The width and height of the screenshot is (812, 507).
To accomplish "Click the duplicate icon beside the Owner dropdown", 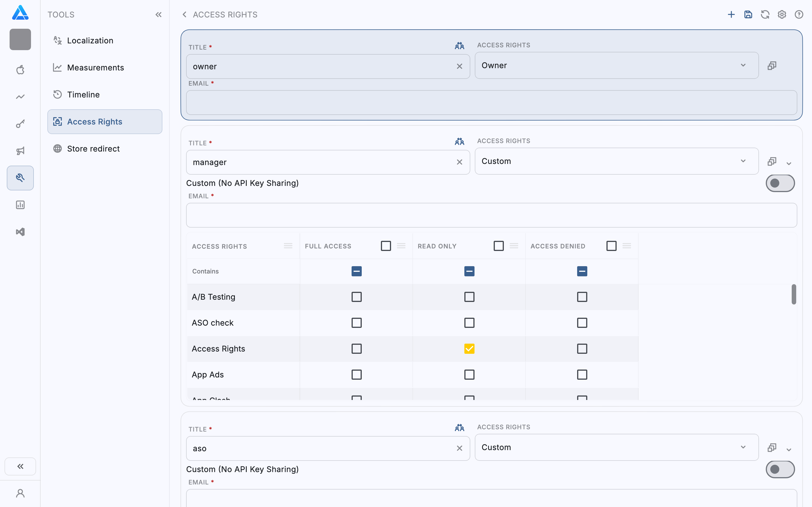I will click(772, 65).
